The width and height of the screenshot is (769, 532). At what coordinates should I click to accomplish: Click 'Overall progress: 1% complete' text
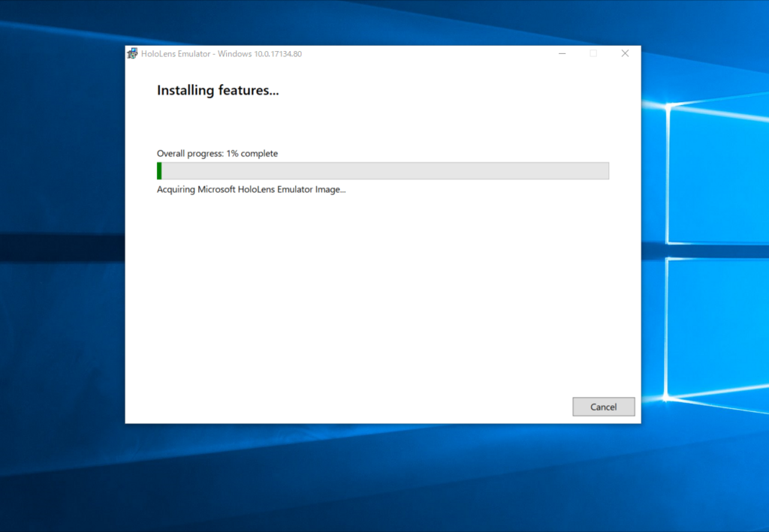point(217,153)
